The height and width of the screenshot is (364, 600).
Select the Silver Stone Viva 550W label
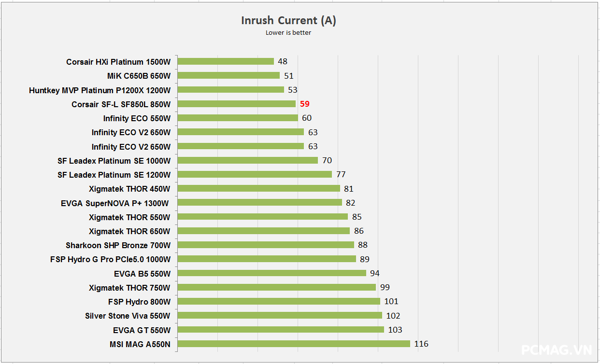pyautogui.click(x=128, y=316)
